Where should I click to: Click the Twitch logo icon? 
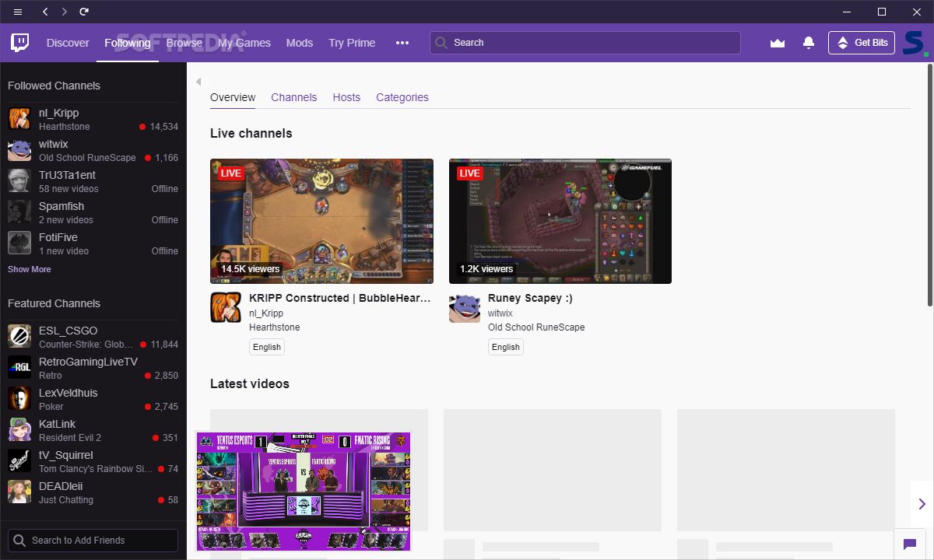click(19, 43)
